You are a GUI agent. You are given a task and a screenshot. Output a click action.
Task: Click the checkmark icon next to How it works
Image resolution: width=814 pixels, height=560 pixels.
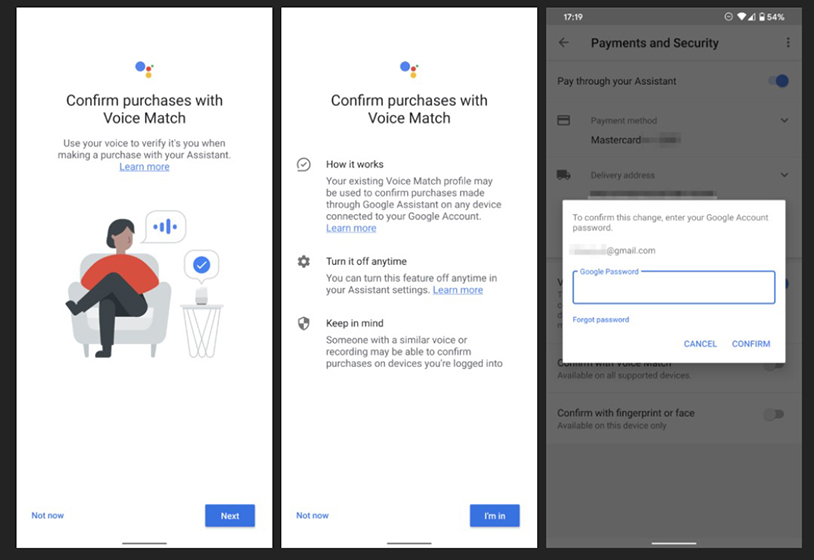pos(304,165)
